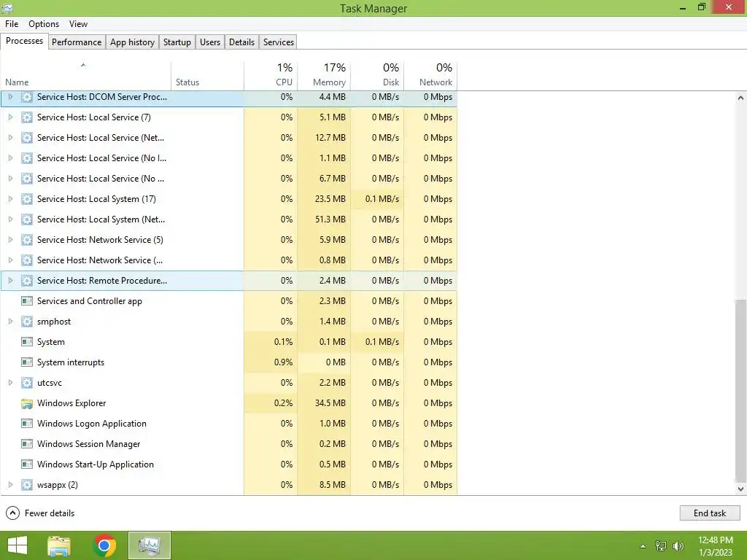The image size is (747, 560).
Task: Click the wsappx (2) gear icon
Action: (27, 485)
